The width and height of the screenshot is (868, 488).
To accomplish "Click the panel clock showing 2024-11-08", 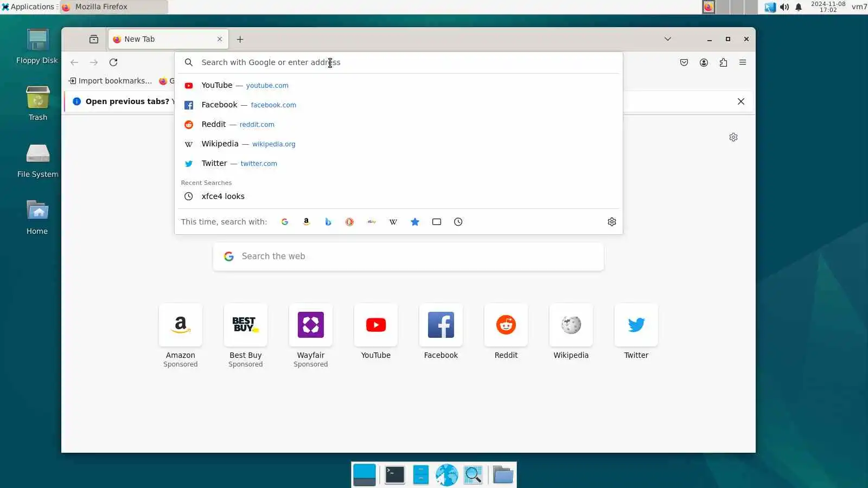I will [828, 7].
